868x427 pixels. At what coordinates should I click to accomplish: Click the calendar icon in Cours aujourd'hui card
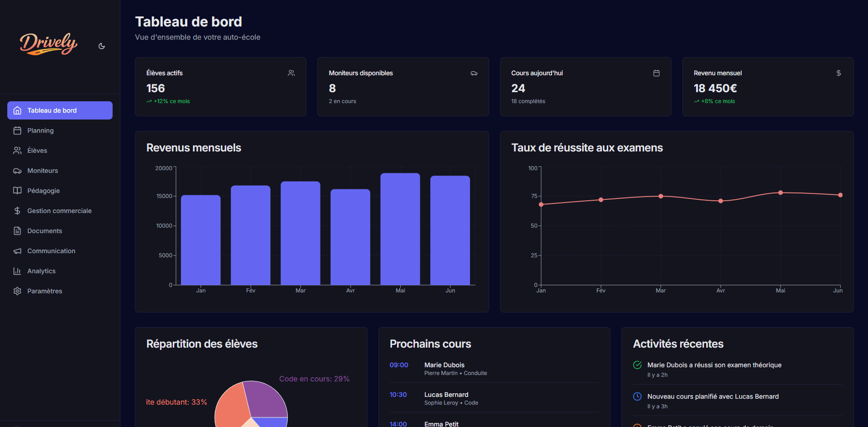click(656, 73)
